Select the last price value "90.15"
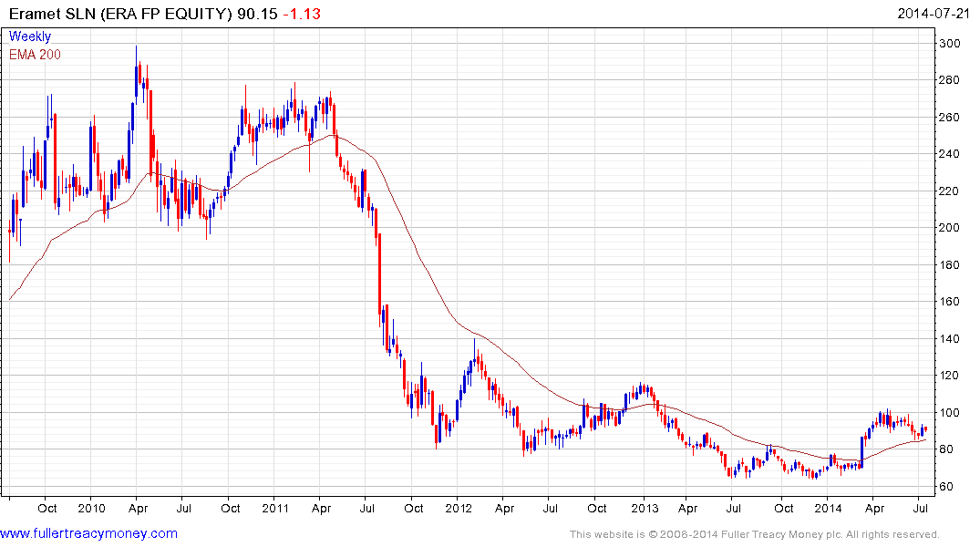Viewport: 980px width, 547px height. pyautogui.click(x=257, y=14)
